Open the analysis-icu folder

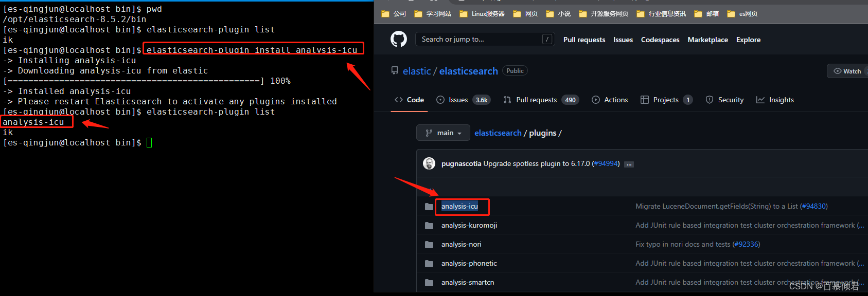(459, 206)
